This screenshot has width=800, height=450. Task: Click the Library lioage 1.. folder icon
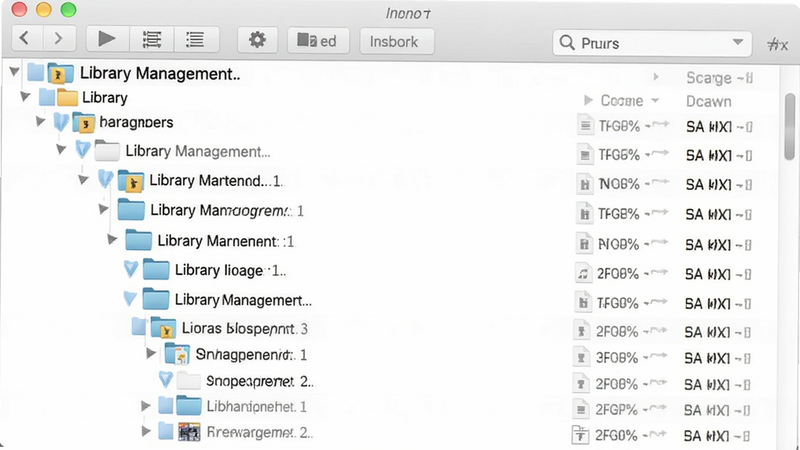pyautogui.click(x=156, y=269)
